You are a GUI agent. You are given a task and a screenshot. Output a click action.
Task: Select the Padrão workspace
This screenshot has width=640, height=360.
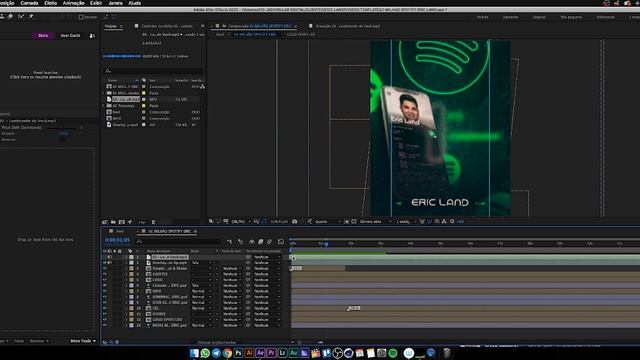(482, 17)
